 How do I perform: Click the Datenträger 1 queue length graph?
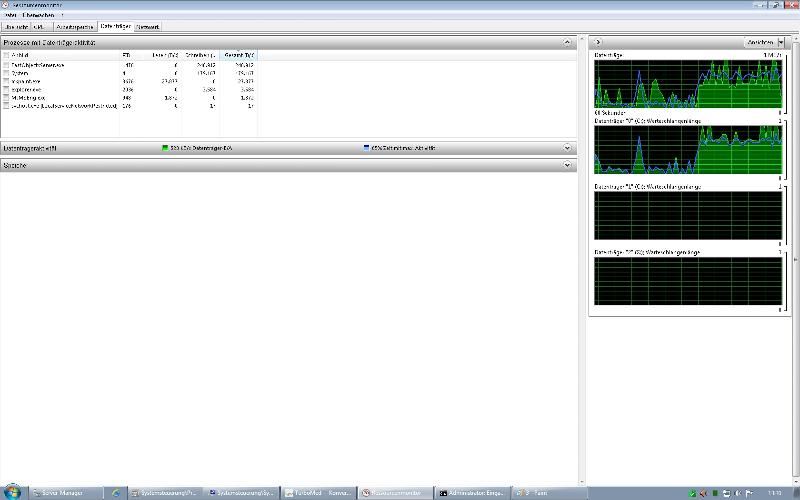(688, 215)
